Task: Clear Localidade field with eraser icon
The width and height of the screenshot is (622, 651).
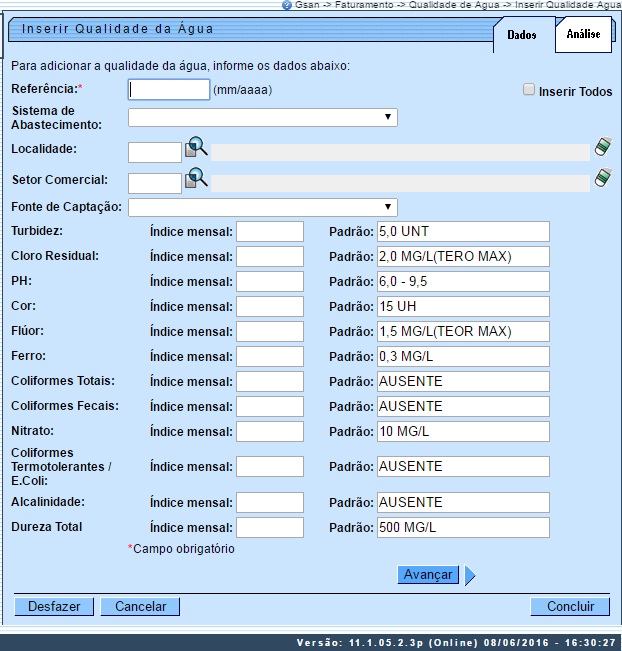Action: (x=601, y=147)
